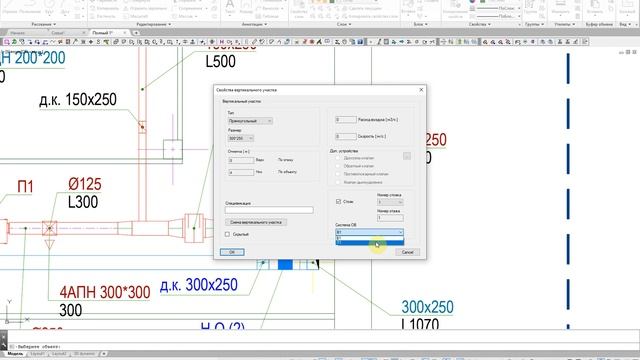Open the Размер dropdown showing 300*250
The height and width of the screenshot is (360, 640).
pyautogui.click(x=241, y=138)
